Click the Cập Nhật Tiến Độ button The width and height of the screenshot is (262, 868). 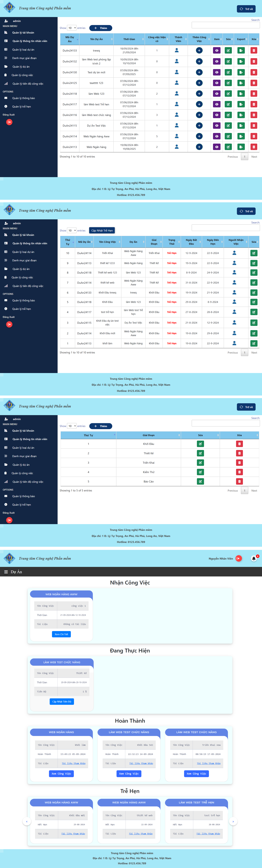tap(62, 702)
